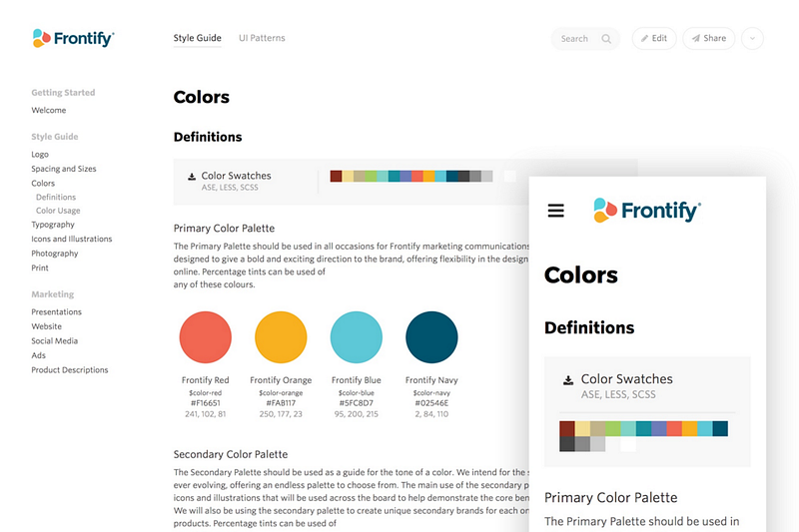Open the Social Media sidebar link

point(55,341)
